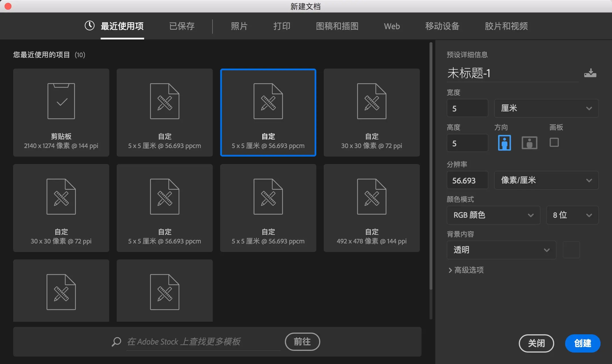Open the RGB 颜色 color mode dropdown
This screenshot has width=612, height=364.
coord(493,215)
